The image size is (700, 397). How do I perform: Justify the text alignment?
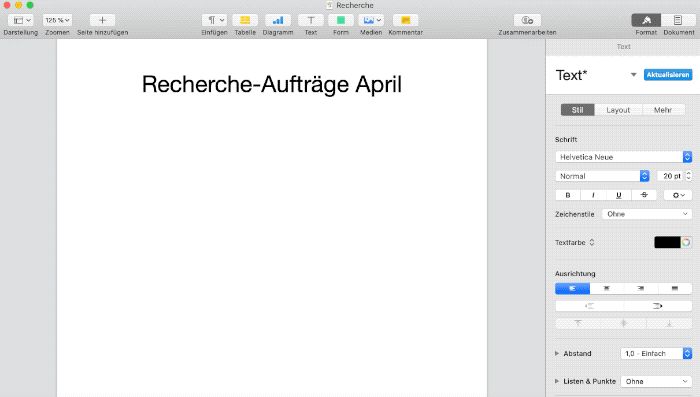pos(675,288)
